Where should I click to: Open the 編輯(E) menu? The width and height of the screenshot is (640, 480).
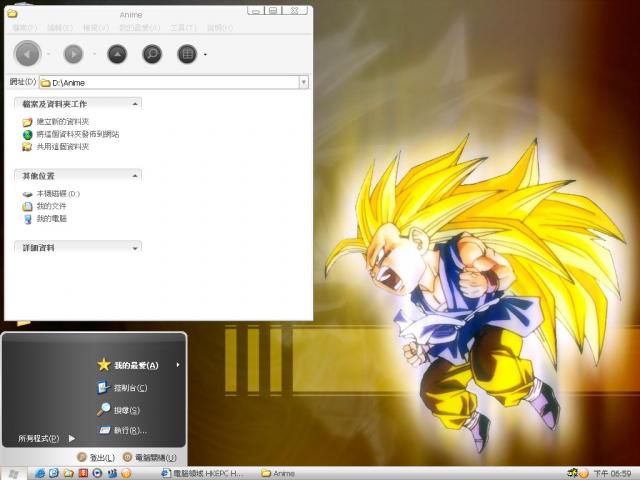pyautogui.click(x=60, y=28)
